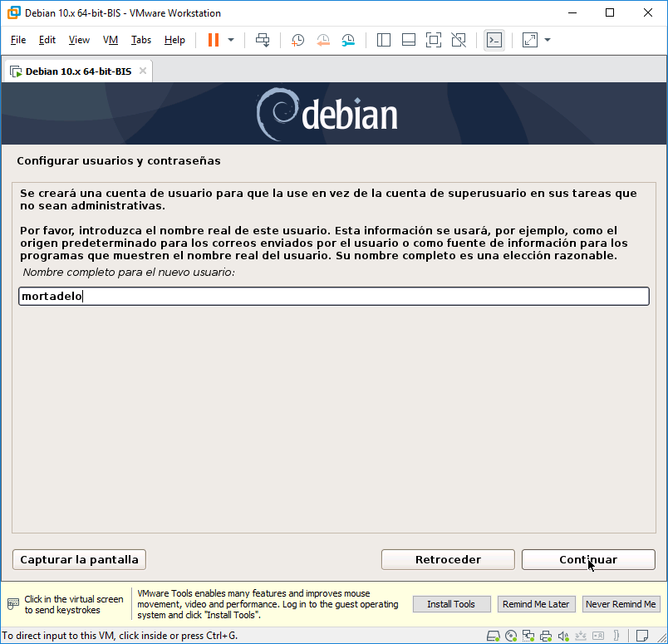Open the snapshot manager icon

pyautogui.click(x=348, y=40)
